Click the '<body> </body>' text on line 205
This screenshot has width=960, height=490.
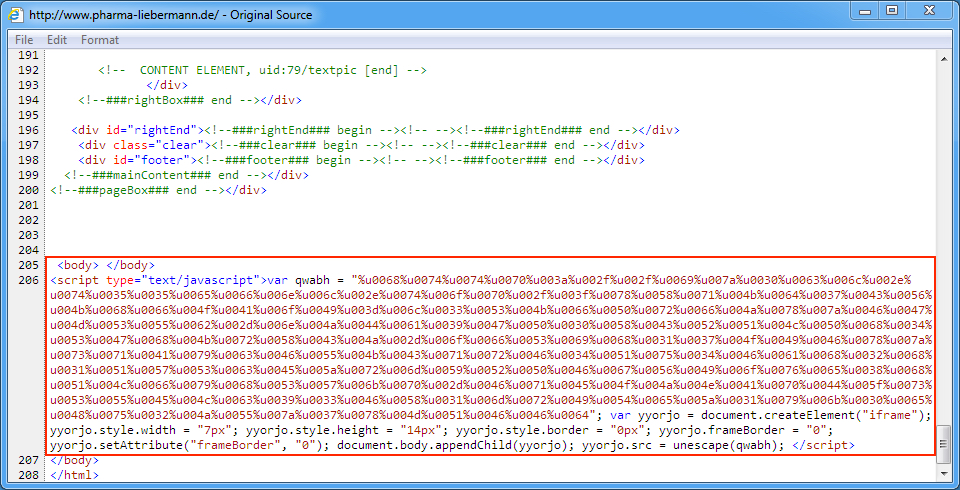click(x=106, y=265)
